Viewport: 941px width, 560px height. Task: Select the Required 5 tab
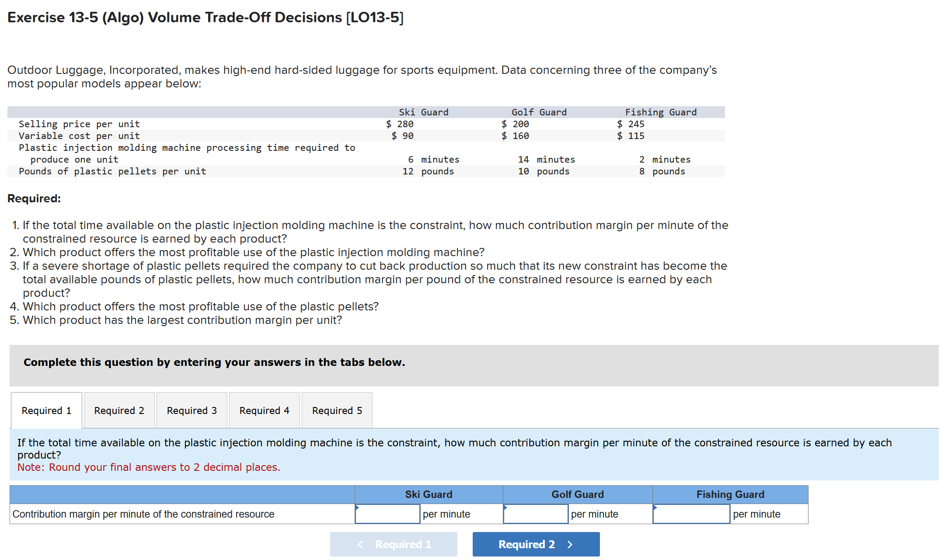(337, 410)
